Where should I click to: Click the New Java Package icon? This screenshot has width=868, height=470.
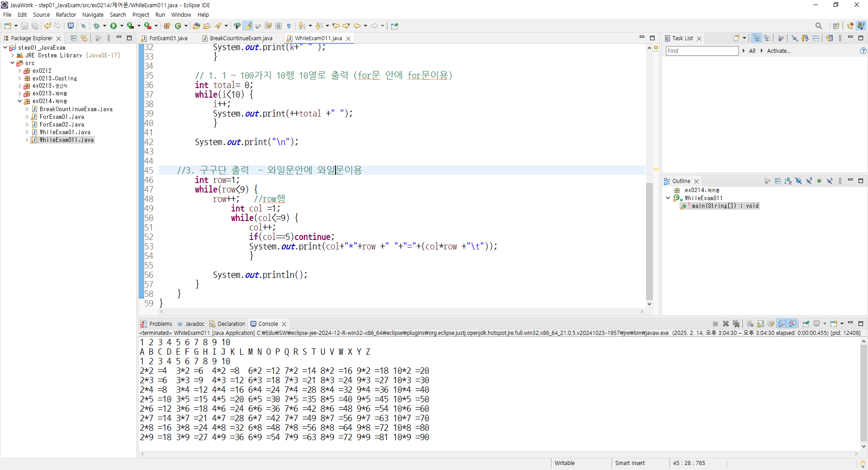(167, 26)
